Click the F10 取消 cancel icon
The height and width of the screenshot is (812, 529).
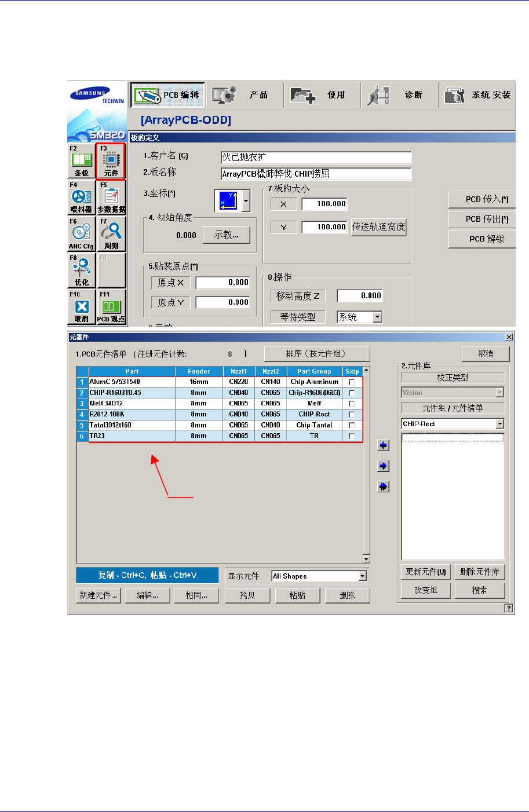(x=82, y=306)
